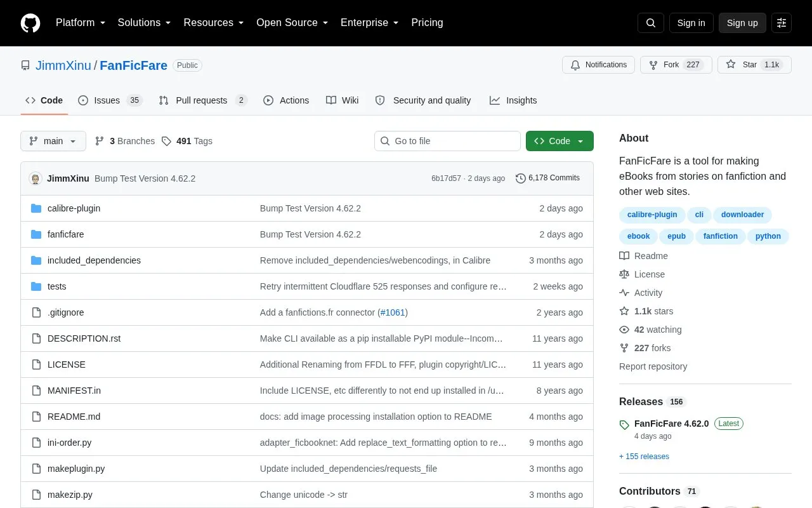This screenshot has width=812, height=508.
Task: Expand the Resources menu
Action: click(x=214, y=23)
